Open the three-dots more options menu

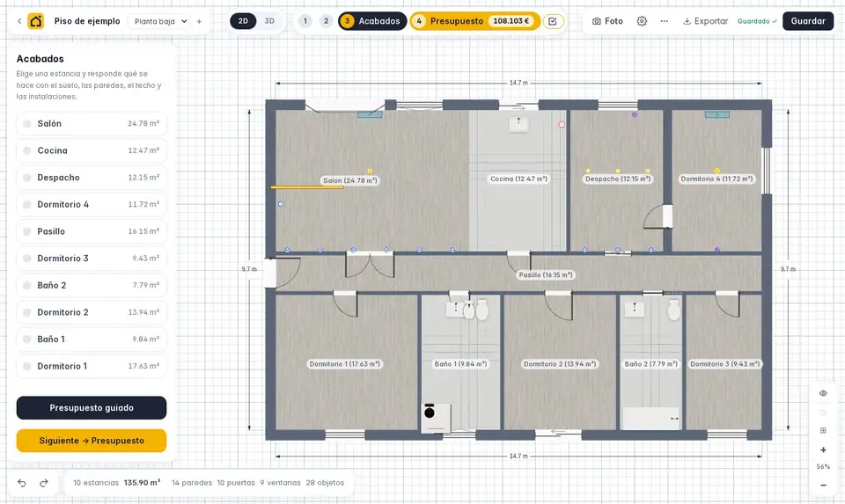coord(664,21)
